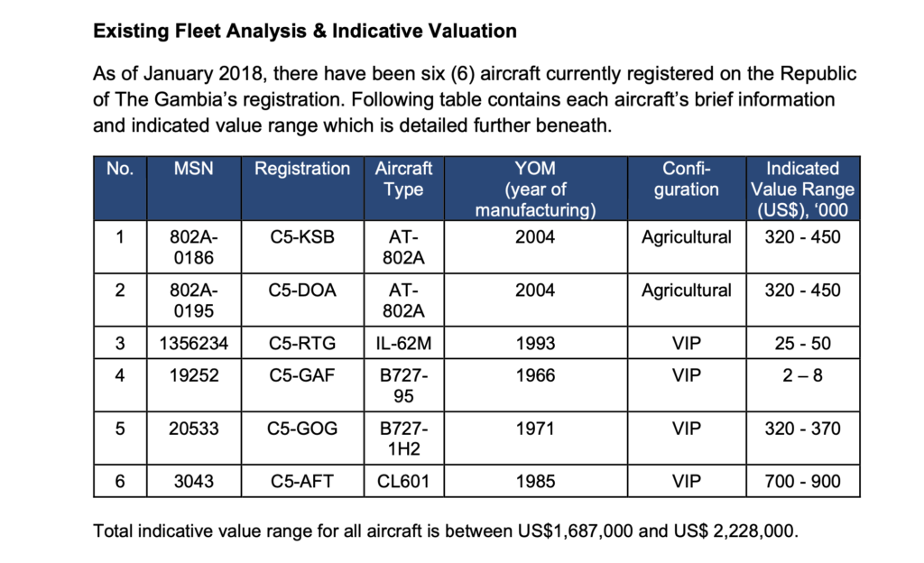
Task: Select the C5-KSB registration cell
Action: (302, 238)
